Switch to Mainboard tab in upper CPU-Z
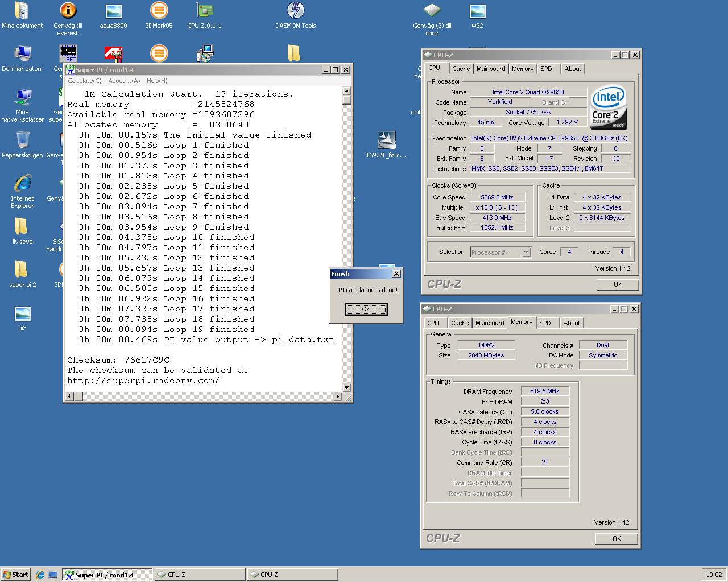The height and width of the screenshot is (582, 728). pos(491,69)
